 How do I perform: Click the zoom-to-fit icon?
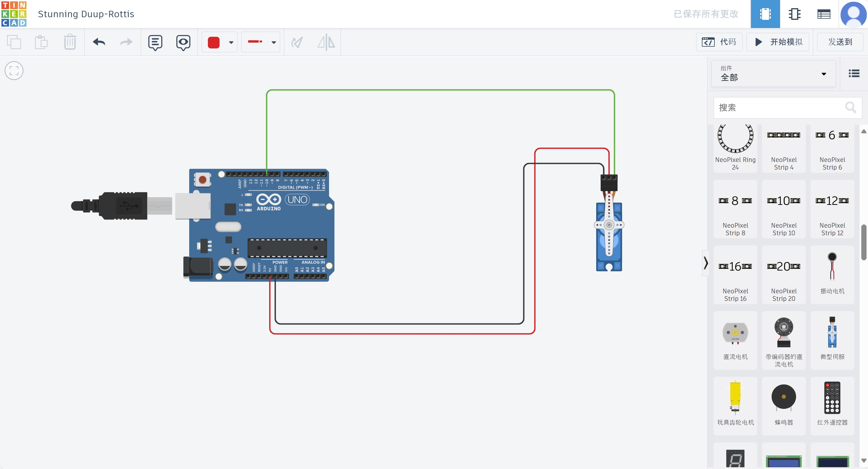14,70
